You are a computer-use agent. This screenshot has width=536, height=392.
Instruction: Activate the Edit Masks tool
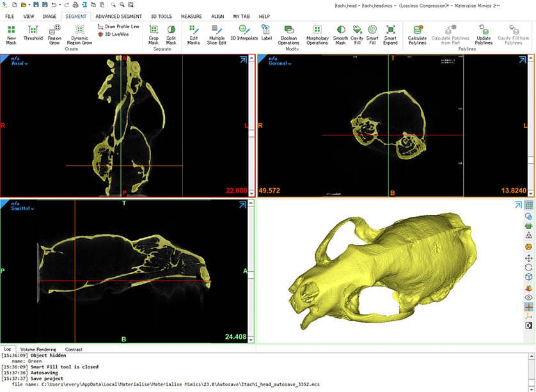193,34
